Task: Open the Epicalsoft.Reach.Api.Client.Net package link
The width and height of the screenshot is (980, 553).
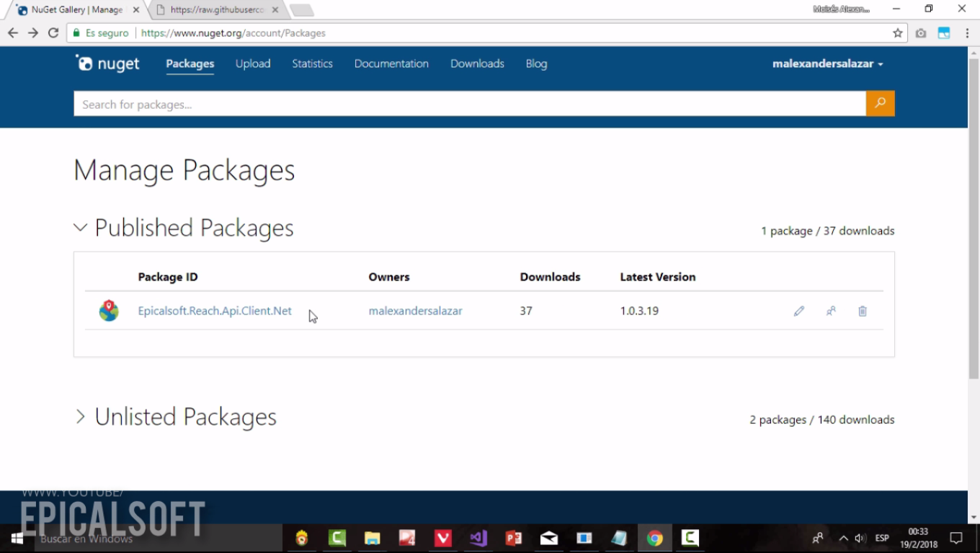Action: (215, 311)
